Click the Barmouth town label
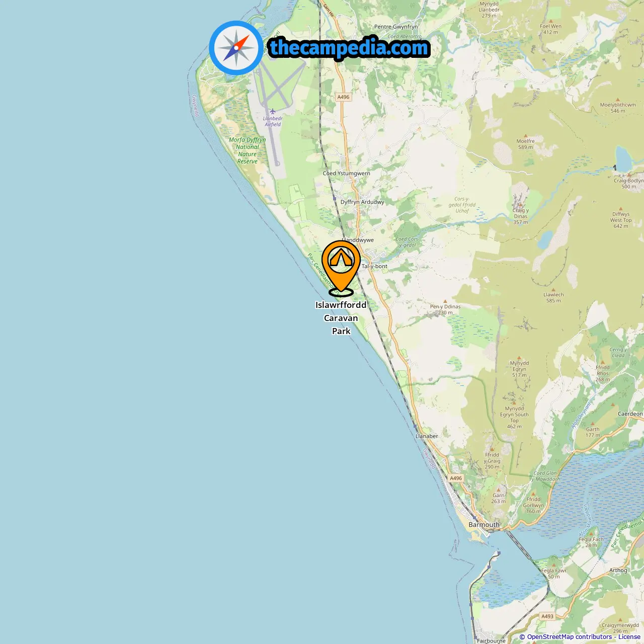The height and width of the screenshot is (644, 644). tap(484, 525)
